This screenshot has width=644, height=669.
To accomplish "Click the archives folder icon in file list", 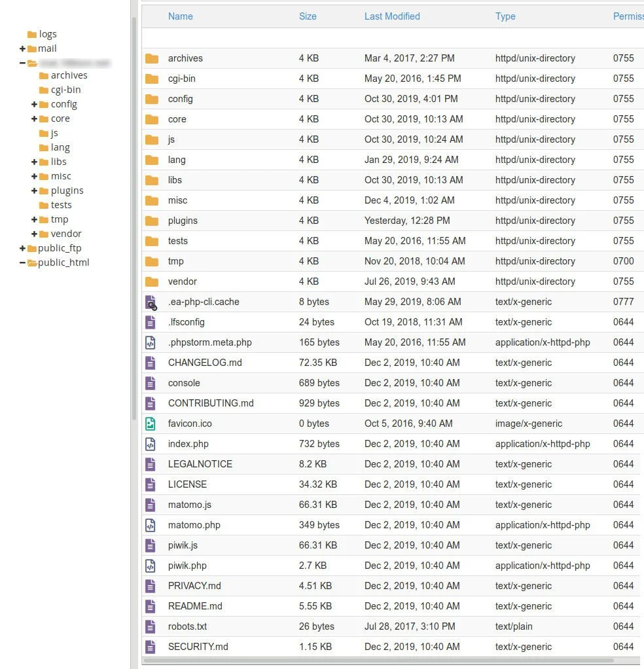I will pos(152,58).
